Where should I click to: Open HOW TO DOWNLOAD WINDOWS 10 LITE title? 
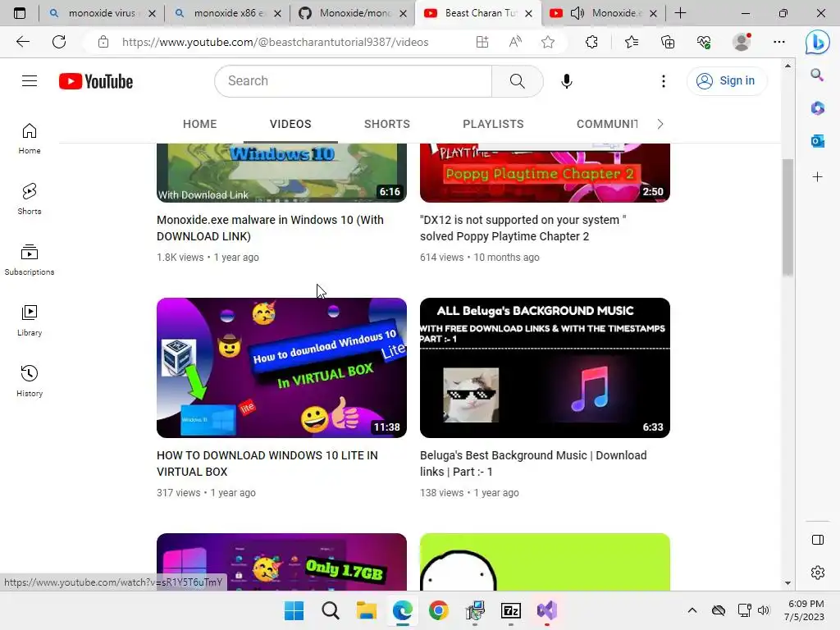pos(267,463)
